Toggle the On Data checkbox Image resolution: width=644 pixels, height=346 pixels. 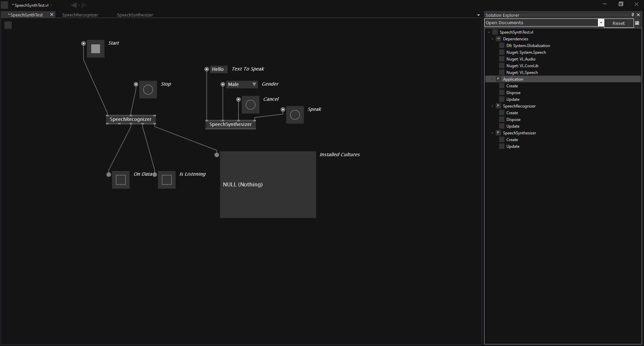tap(121, 180)
